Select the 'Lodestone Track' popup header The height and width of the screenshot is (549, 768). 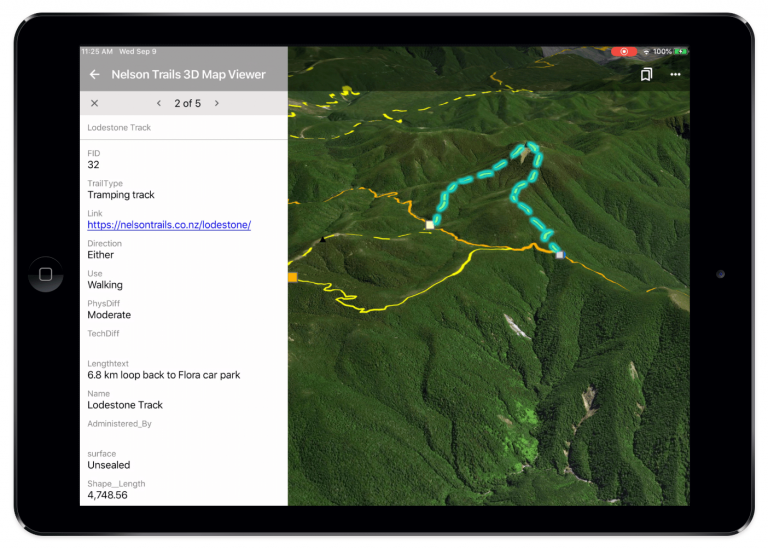click(x=119, y=127)
